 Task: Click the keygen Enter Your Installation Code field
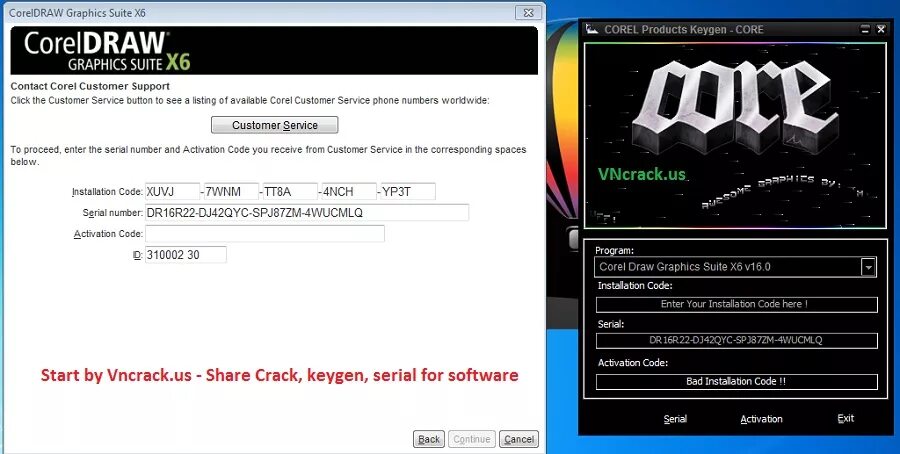coord(736,304)
